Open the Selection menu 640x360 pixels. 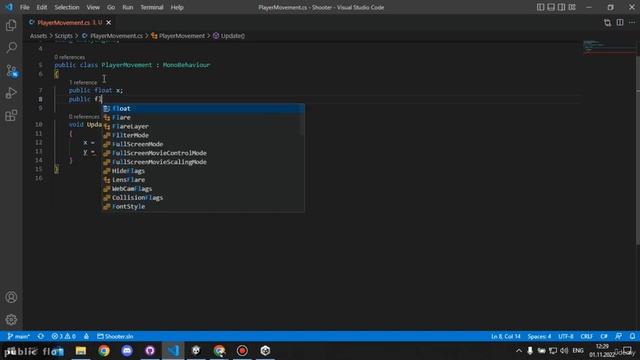(67, 7)
